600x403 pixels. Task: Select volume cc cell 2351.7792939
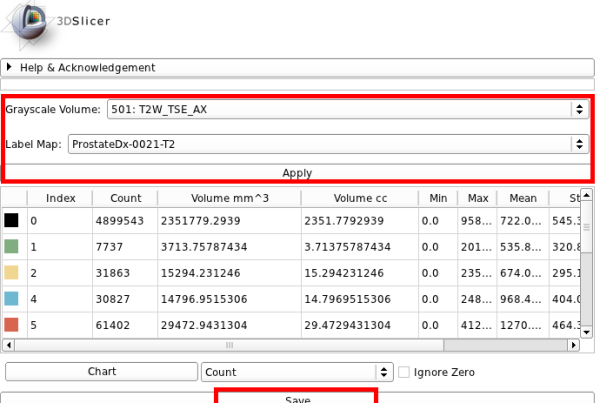coord(360,220)
